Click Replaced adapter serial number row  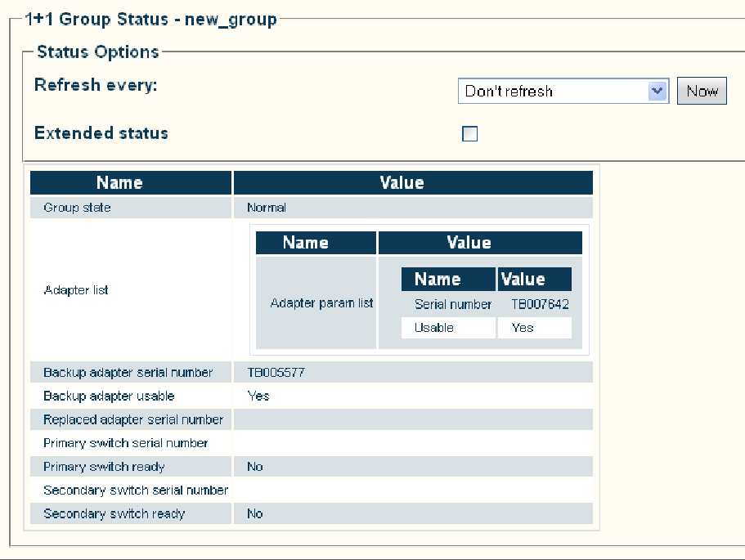pos(312,419)
